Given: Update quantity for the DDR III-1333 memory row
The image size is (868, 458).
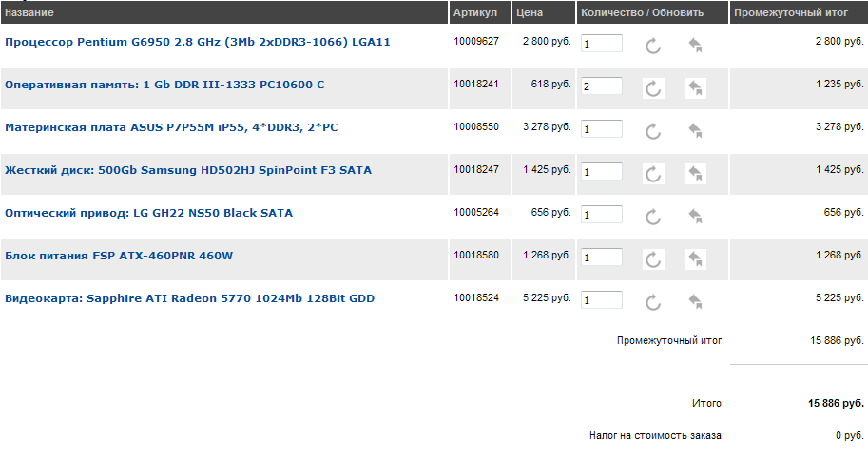Looking at the screenshot, I should (653, 88).
